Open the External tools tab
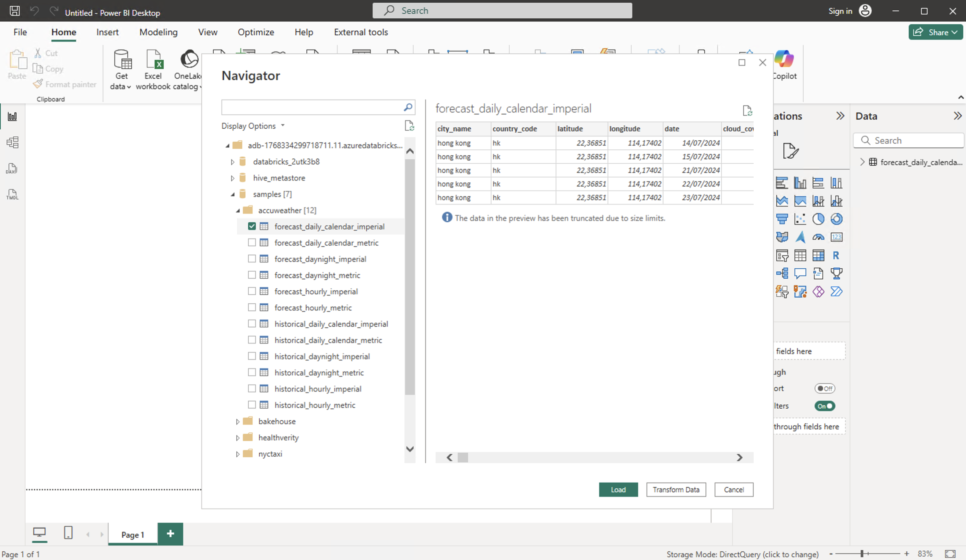Screen dimensions: 966x560 tap(361, 32)
